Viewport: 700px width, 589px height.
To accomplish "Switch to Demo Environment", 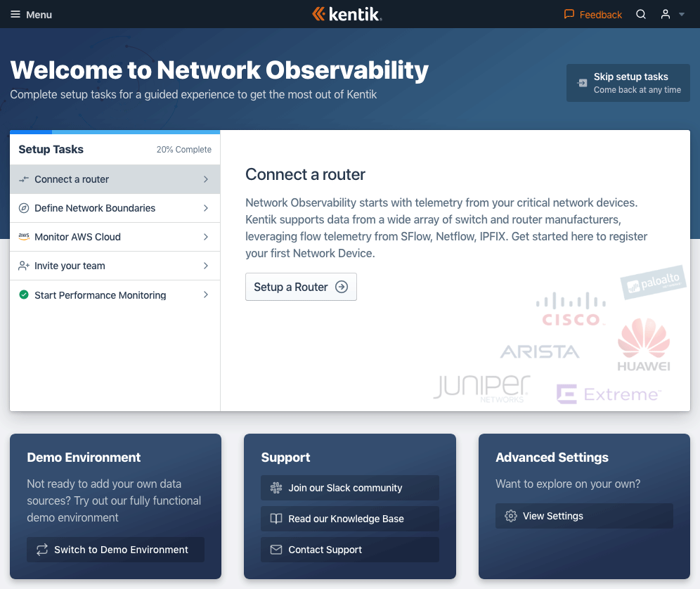I will [115, 550].
